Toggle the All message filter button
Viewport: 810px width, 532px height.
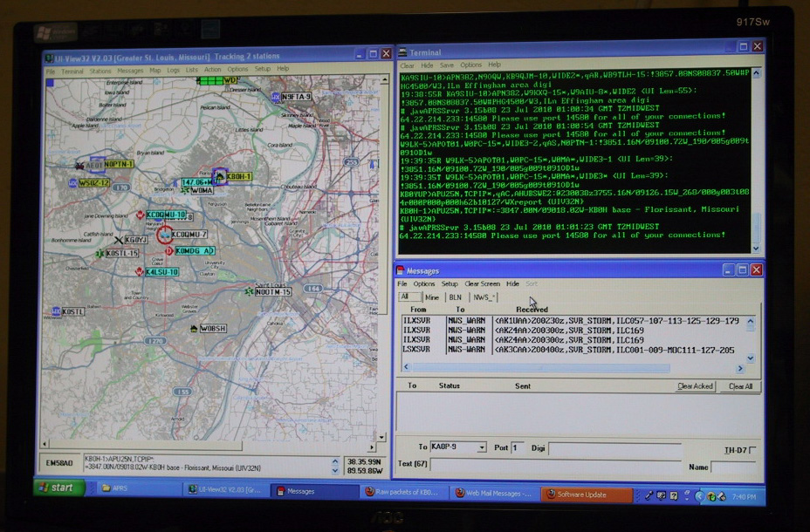click(404, 297)
